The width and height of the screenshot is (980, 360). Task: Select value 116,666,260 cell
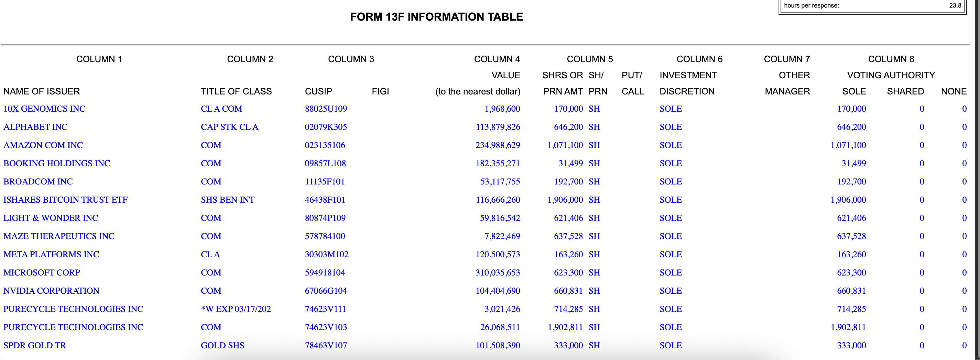click(498, 200)
